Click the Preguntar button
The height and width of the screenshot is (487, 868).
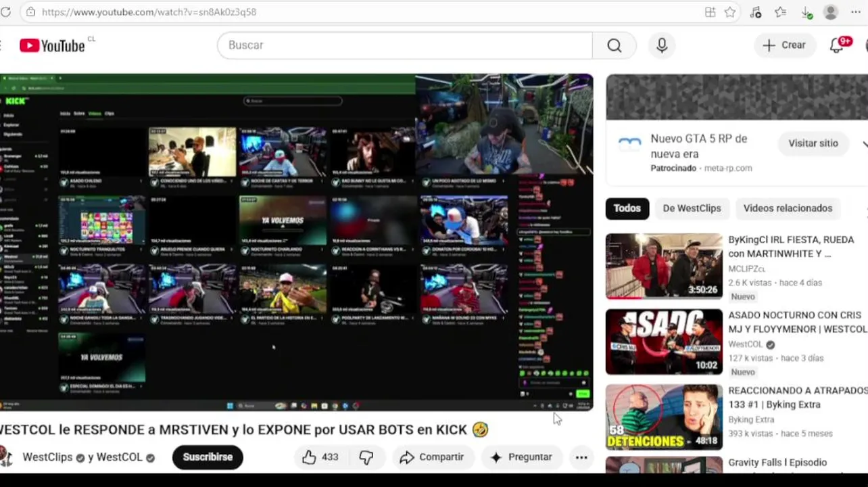[x=521, y=457]
